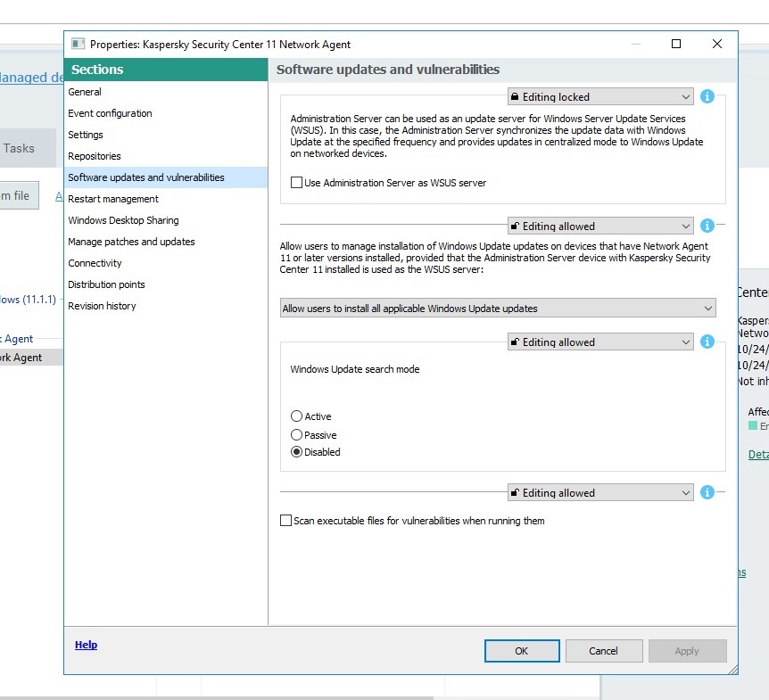Viewport: 769px width, 700px height.
Task: Open the Restart management section
Action: (166, 199)
